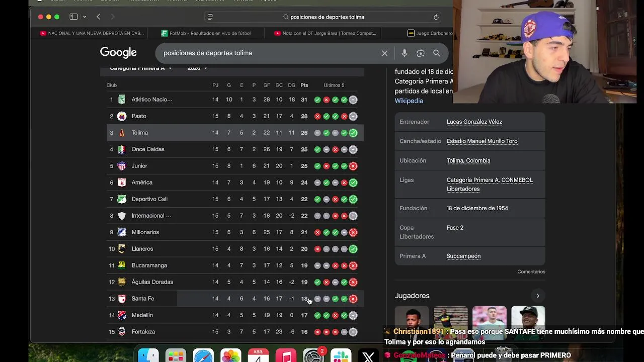Click the Llaneros crest
The image size is (644, 362).
(122, 249)
